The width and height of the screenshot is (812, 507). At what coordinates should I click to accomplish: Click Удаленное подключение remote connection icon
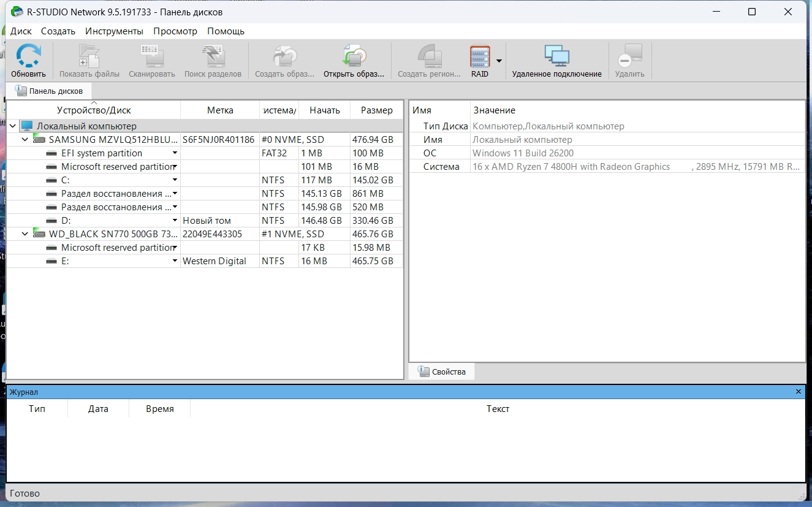click(x=556, y=56)
